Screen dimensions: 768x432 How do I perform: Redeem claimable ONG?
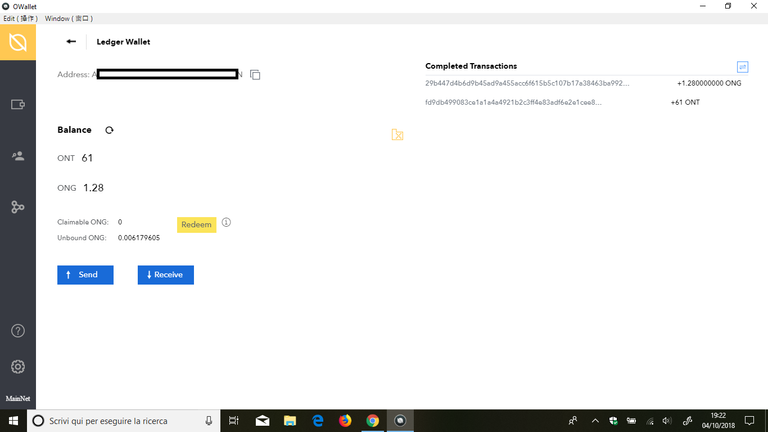pyautogui.click(x=196, y=224)
